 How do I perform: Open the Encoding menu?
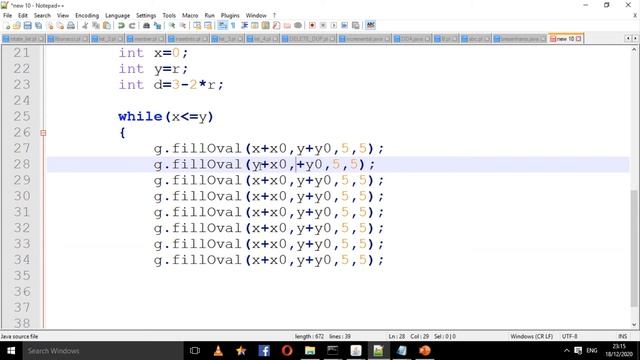[87, 16]
